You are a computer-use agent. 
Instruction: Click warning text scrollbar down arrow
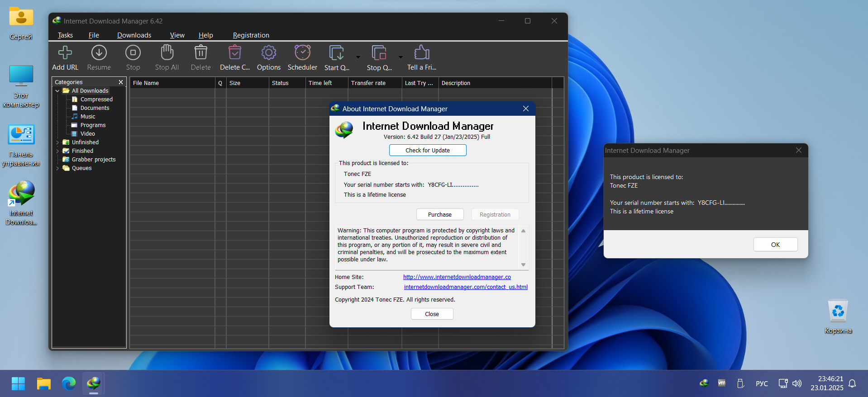tap(524, 265)
